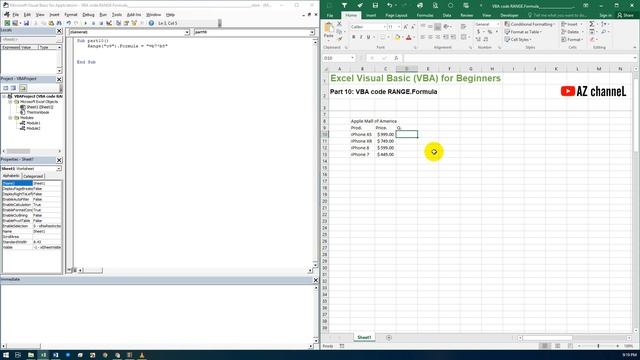This screenshot has width=640, height=360.
Task: Open the procedure dropdown showing part10
Action: 312,32
